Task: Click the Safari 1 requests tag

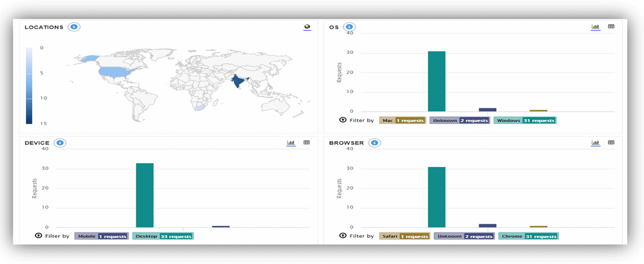Action: click(404, 236)
